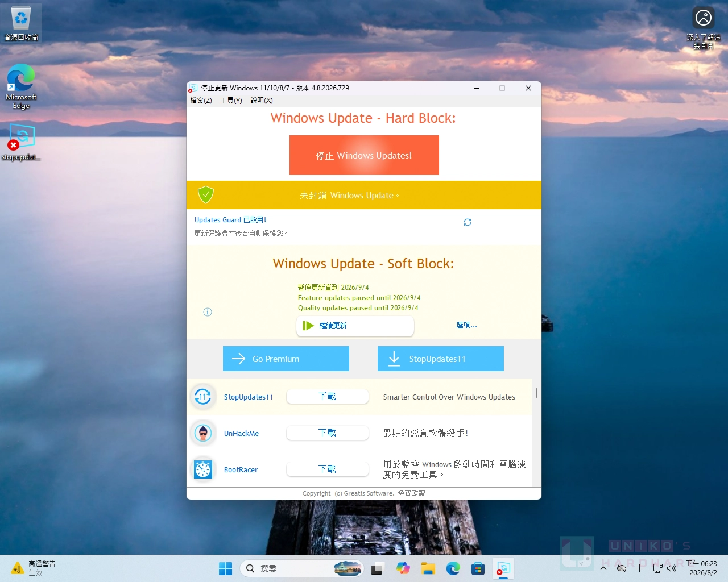
Task: Click the info icon in Soft Block section
Action: tap(208, 312)
